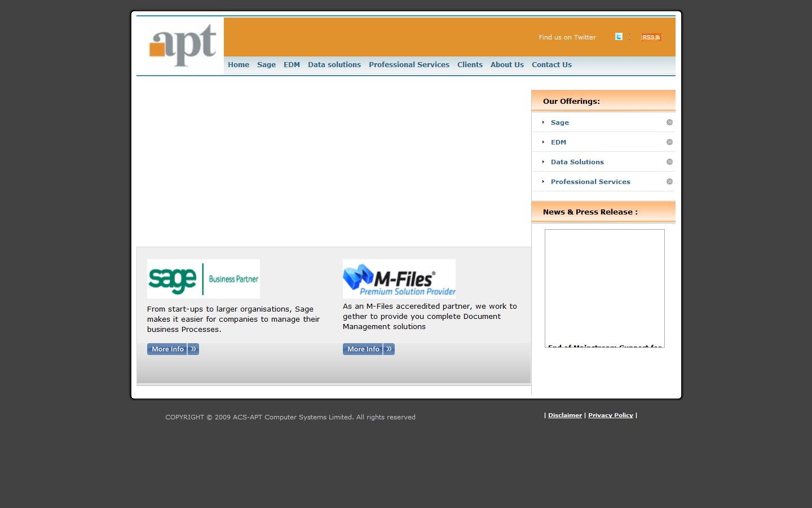Open the Disclaimer link in the footer
This screenshot has height=508, width=812.
coord(564,415)
